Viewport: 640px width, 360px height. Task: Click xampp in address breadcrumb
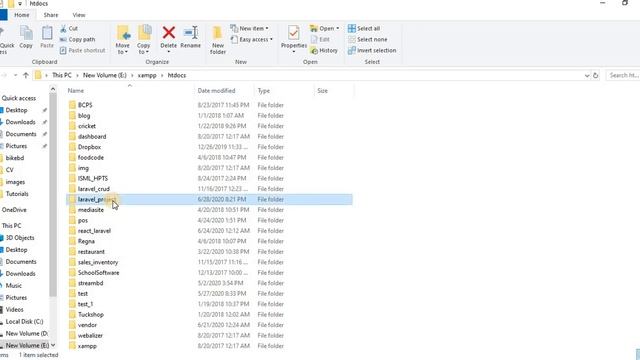[x=147, y=75]
